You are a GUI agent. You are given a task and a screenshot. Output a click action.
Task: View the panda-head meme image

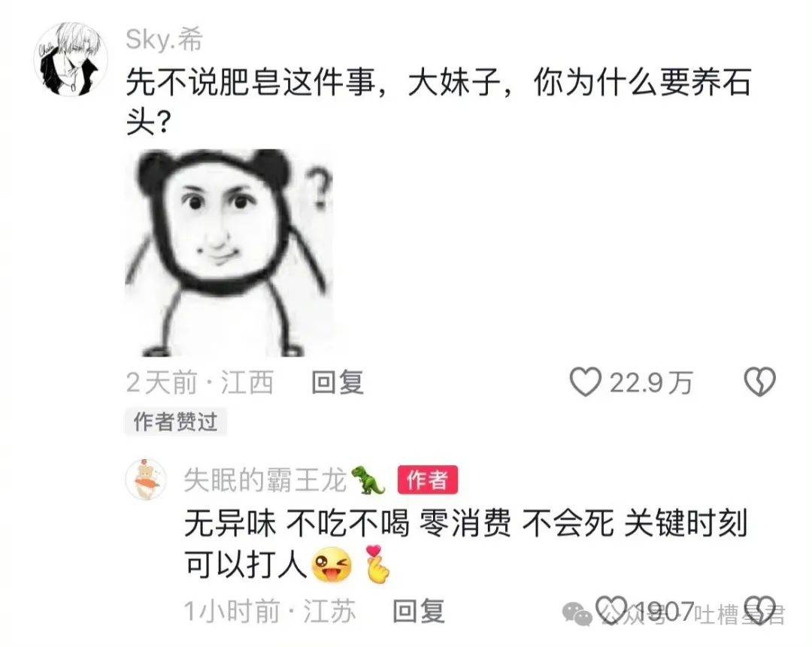click(x=229, y=252)
